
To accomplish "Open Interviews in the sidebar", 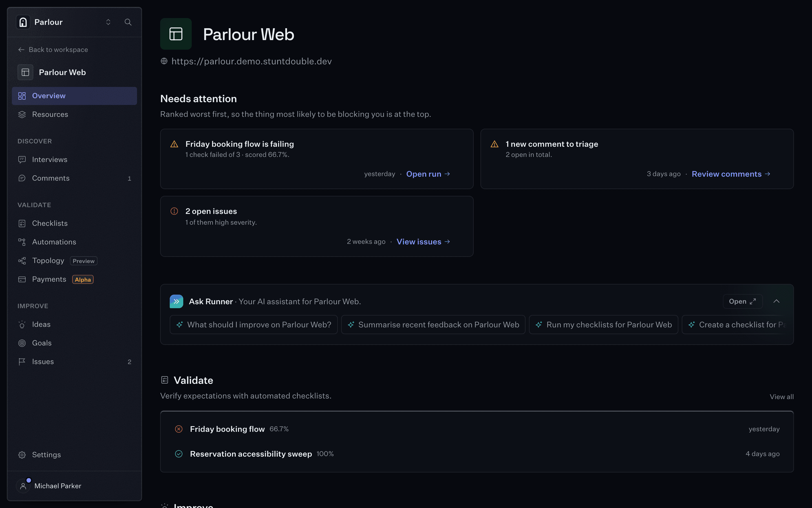I will (x=74, y=159).
